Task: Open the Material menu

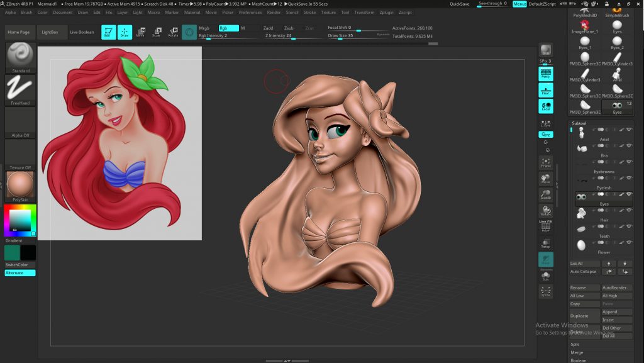Action: (192, 13)
